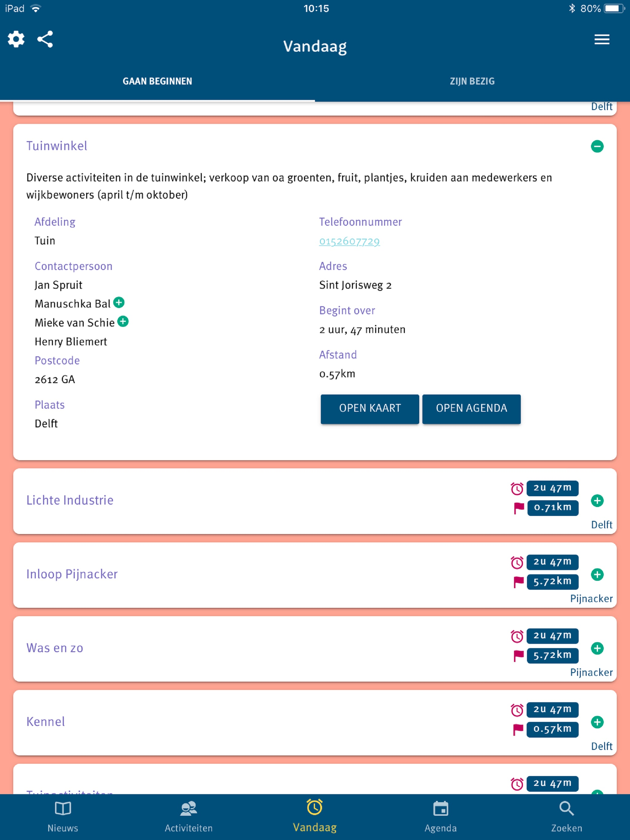Image resolution: width=630 pixels, height=840 pixels.
Task: Tap the Vandaag alarm clock icon
Action: click(x=315, y=807)
